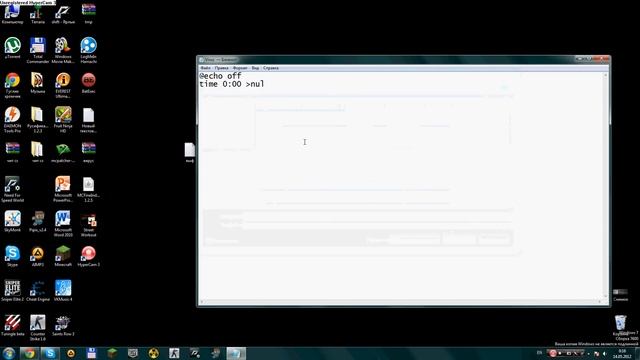
Task: Launch Skype from the desktop
Action: point(12,256)
